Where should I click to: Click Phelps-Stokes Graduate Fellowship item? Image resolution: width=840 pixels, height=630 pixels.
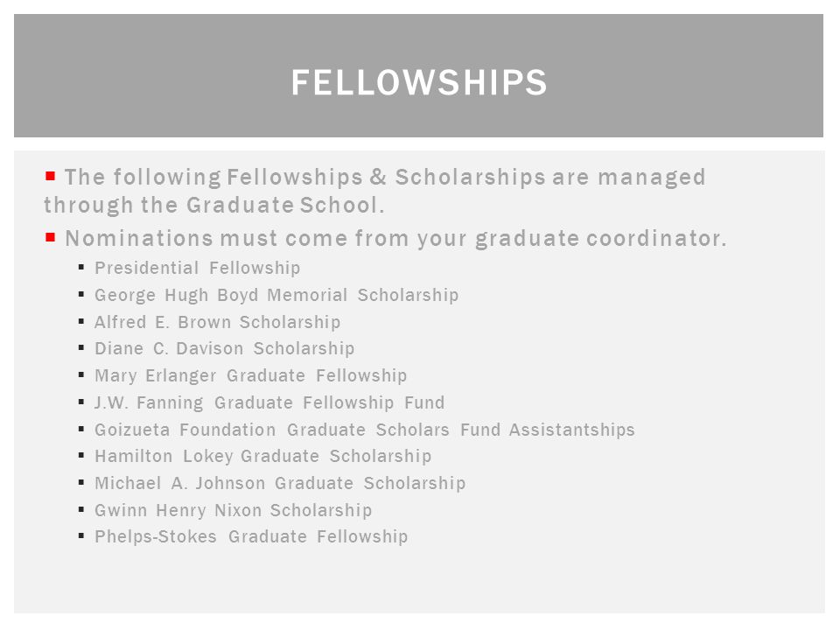(251, 536)
